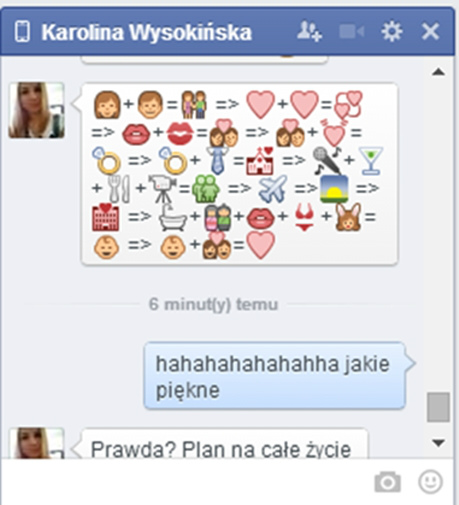Click the woman face emoji at start
Image resolution: width=459 pixels, height=505 pixels.
pos(107,105)
